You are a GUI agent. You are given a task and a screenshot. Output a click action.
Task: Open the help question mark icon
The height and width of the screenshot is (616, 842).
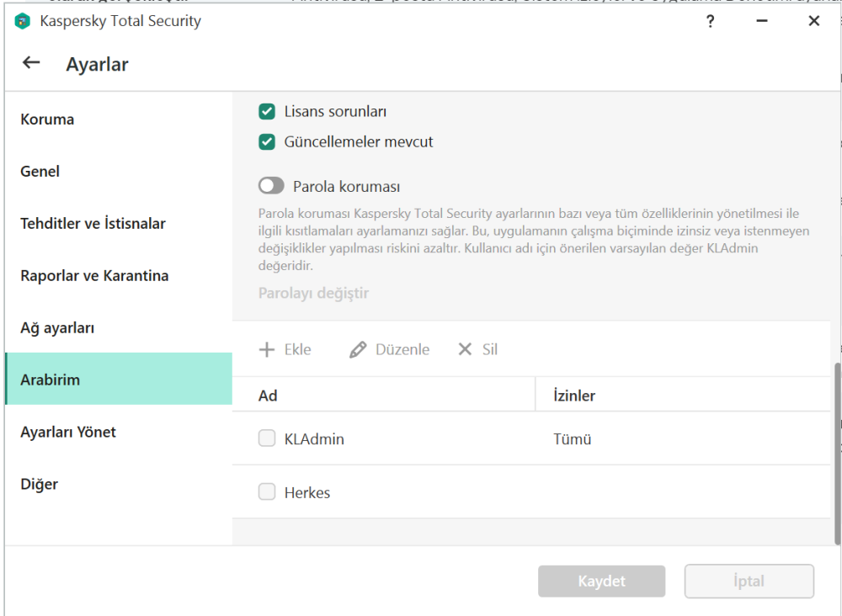coord(710,21)
